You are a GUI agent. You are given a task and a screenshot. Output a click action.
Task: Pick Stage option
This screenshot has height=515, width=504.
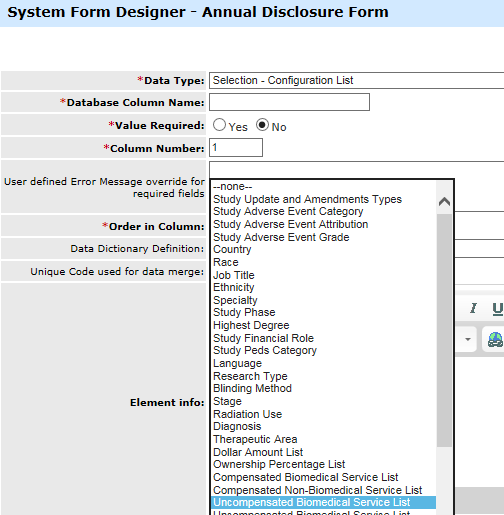323,401
